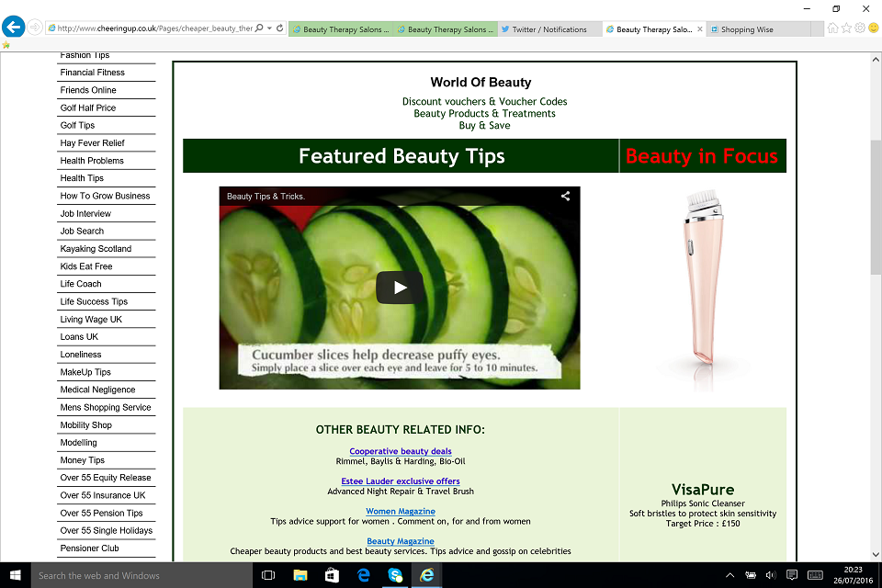Click the Refresh icon in address bar
The width and height of the screenshot is (882, 588).
(x=280, y=28)
